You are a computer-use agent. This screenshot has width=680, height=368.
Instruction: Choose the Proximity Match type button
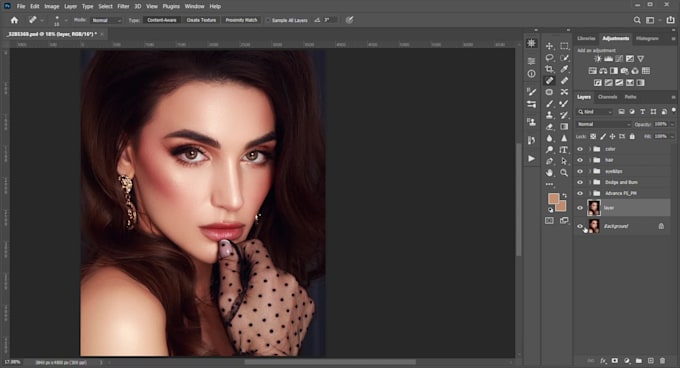(241, 20)
